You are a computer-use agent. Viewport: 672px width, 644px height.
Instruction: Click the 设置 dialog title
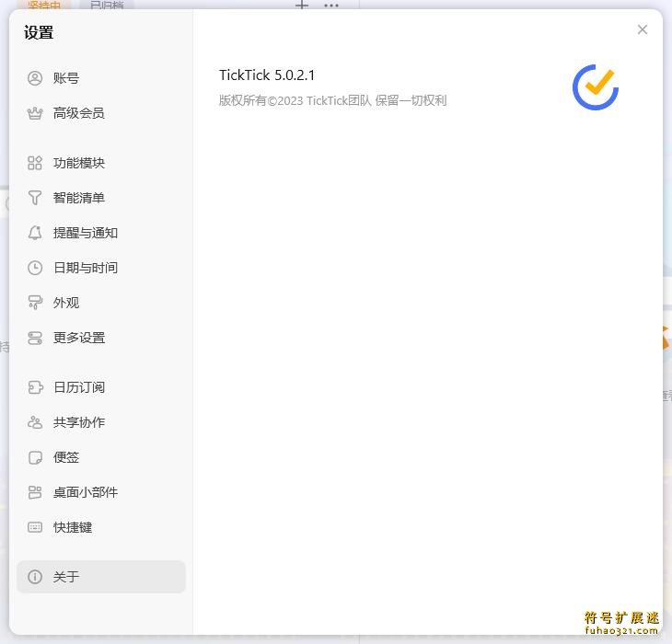pos(39,32)
